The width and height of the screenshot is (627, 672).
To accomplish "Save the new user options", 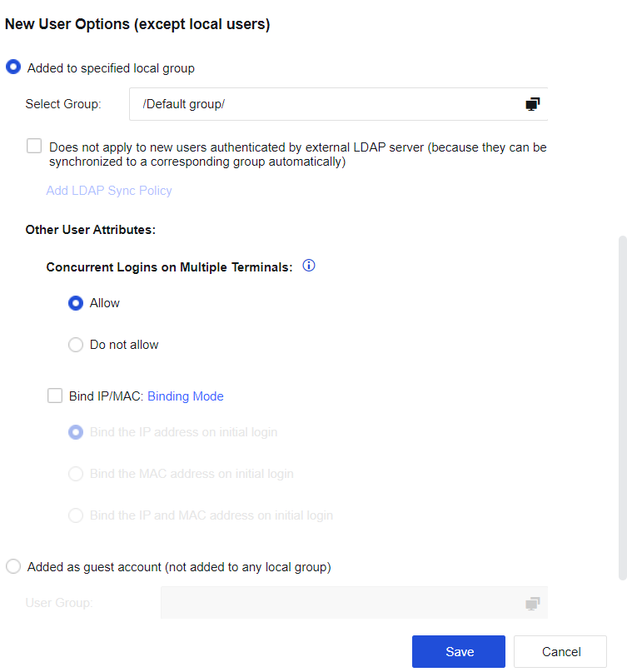I will click(459, 652).
